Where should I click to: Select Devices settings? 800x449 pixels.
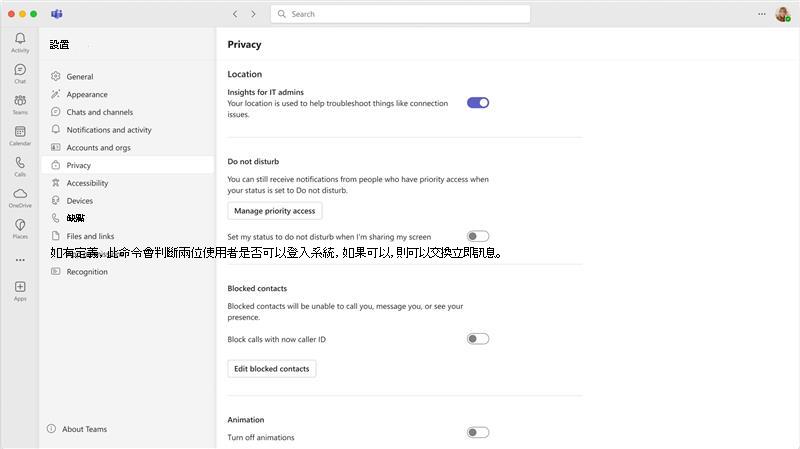pos(128,201)
